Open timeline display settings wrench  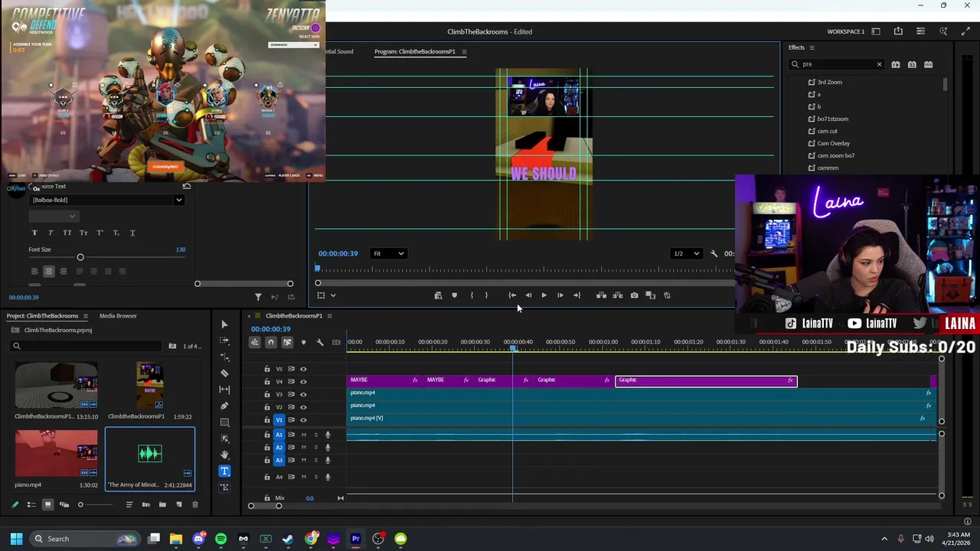click(x=320, y=342)
